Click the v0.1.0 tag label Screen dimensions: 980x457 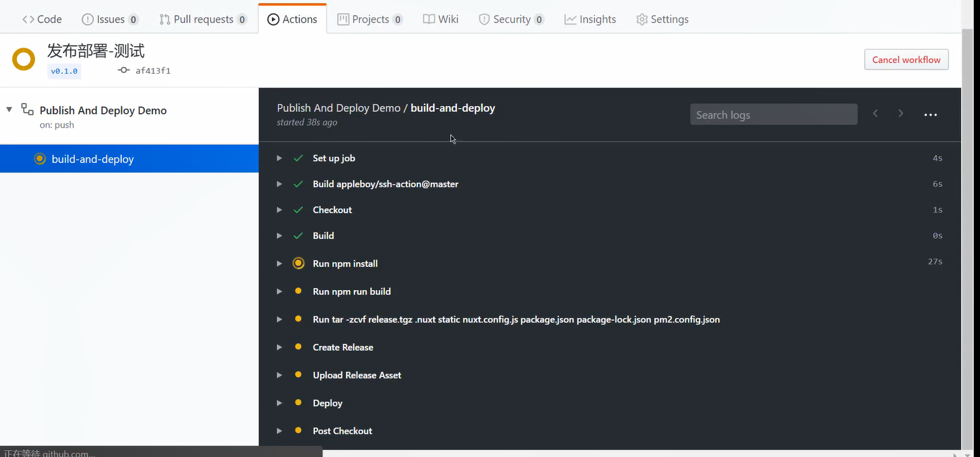(64, 71)
